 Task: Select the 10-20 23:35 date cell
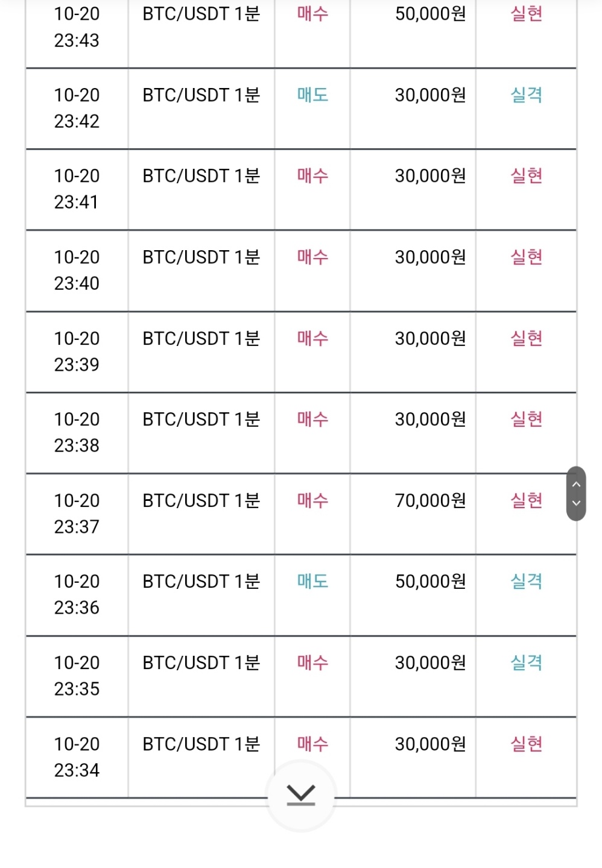pos(77,676)
